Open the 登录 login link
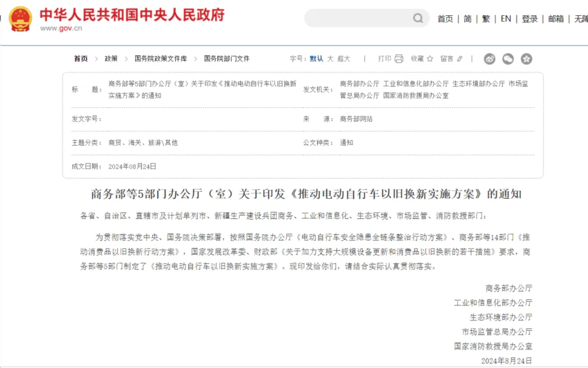Screen dimensions: 588x368 [x=530, y=19]
